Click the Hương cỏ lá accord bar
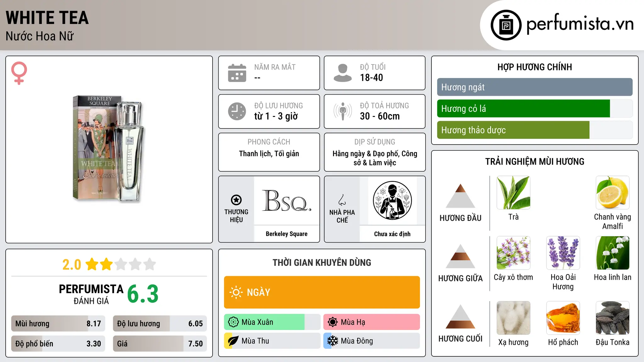Image resolution: width=644 pixels, height=362 pixels. (535, 108)
